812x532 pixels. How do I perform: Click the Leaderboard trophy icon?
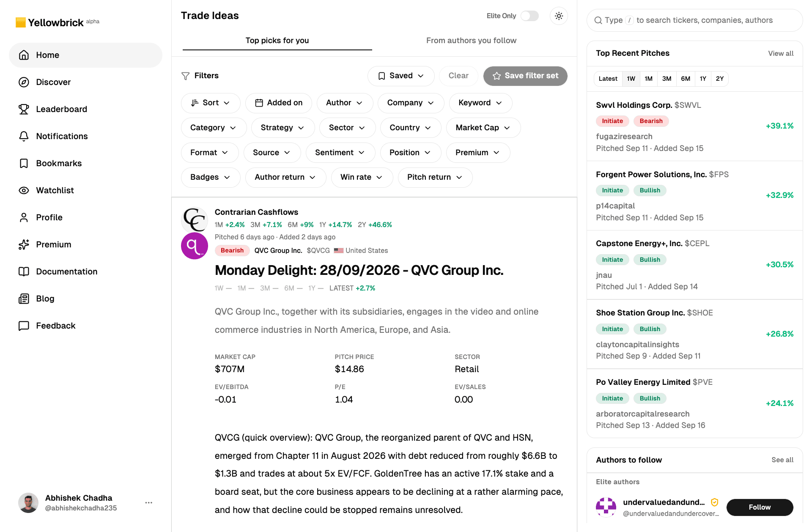24,109
